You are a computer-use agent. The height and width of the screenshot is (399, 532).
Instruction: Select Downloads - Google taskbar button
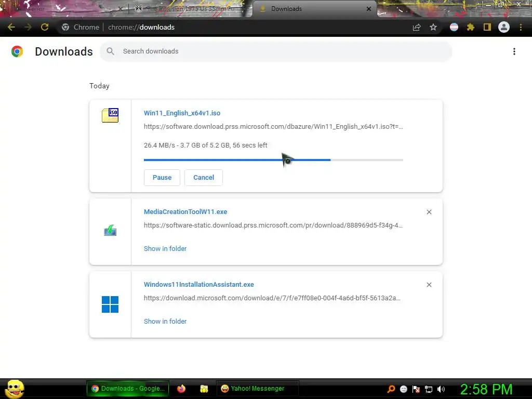click(x=128, y=389)
